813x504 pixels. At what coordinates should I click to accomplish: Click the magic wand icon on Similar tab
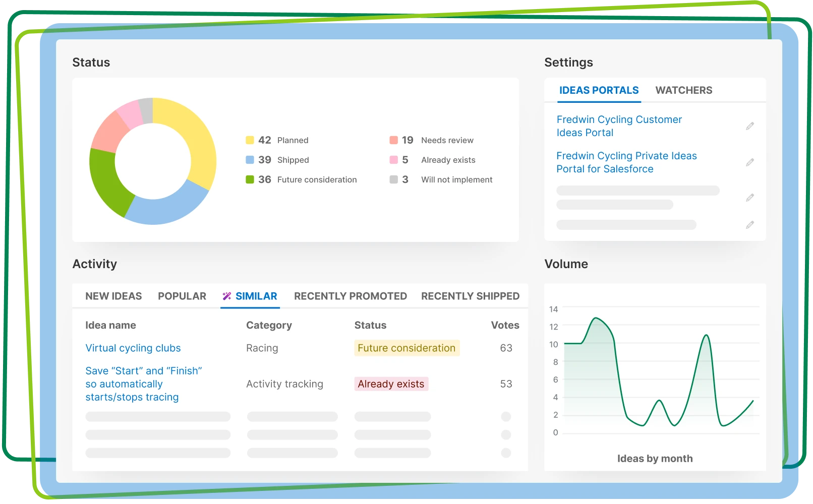click(x=227, y=296)
